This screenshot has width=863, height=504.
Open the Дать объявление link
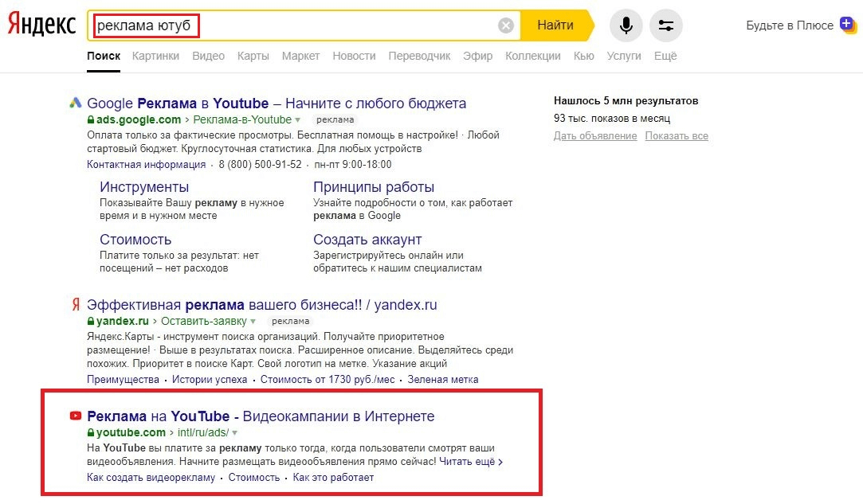pos(594,136)
